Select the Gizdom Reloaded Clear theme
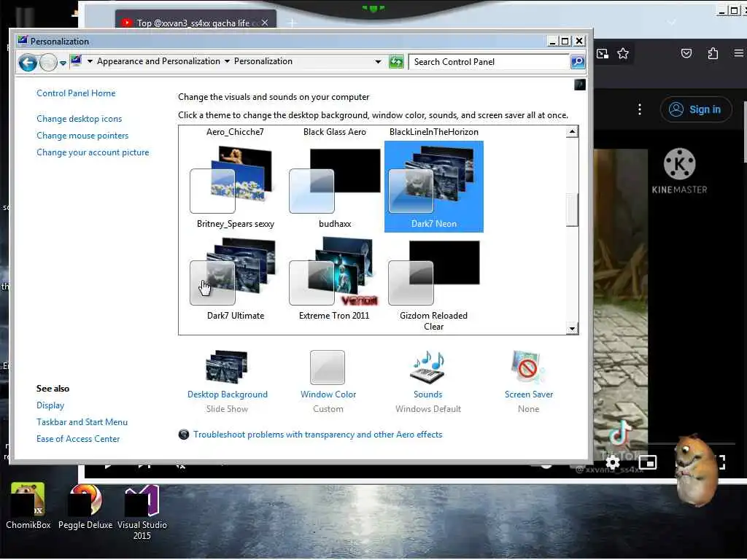747x560 pixels. pos(433,284)
